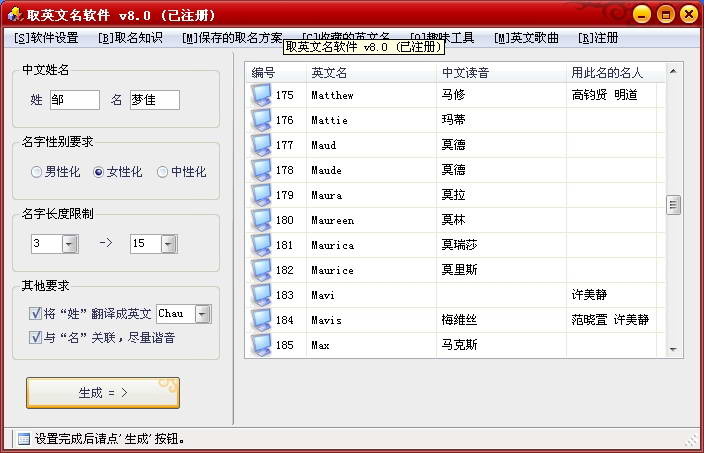
Task: Click the monitor icon in row 180 Maureen
Action: 261,220
